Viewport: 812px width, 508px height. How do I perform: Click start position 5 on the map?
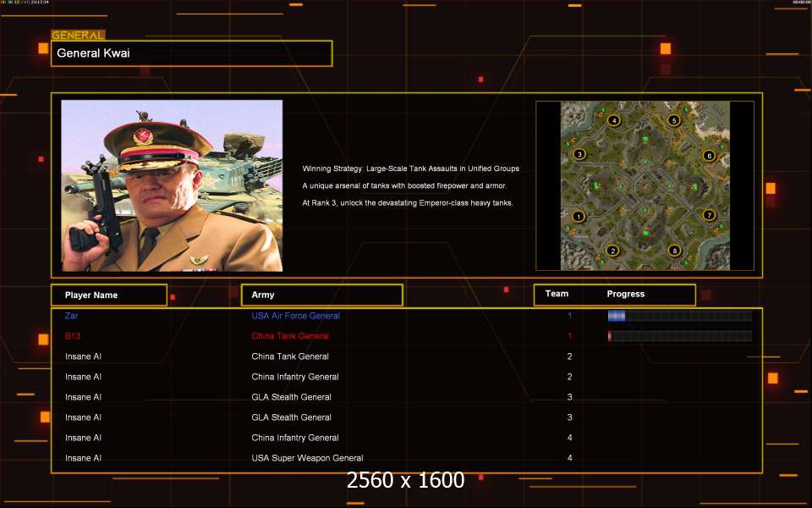[x=674, y=120]
